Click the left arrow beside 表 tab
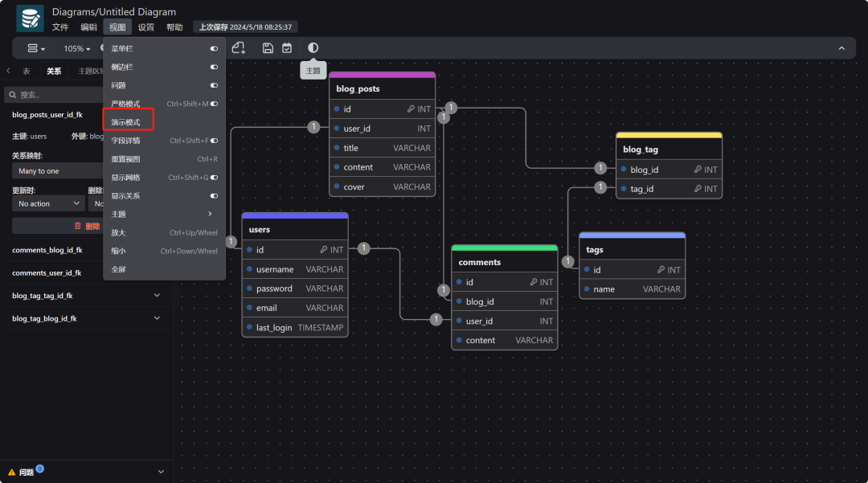Screen dimensions: 868x483 pos(9,71)
